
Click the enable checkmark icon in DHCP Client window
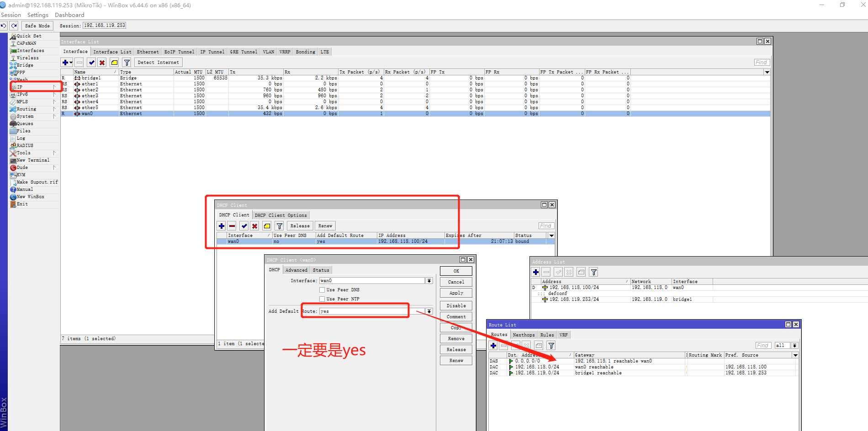(244, 226)
